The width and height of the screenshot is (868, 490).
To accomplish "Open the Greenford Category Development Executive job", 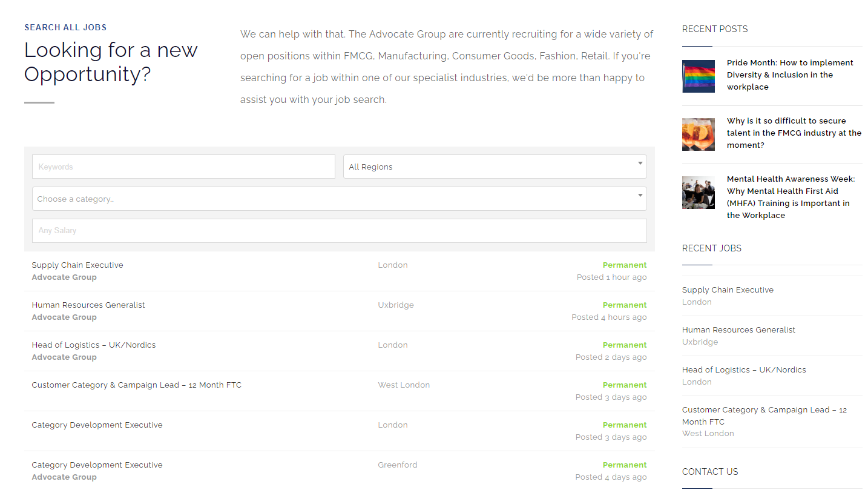I will (x=97, y=465).
